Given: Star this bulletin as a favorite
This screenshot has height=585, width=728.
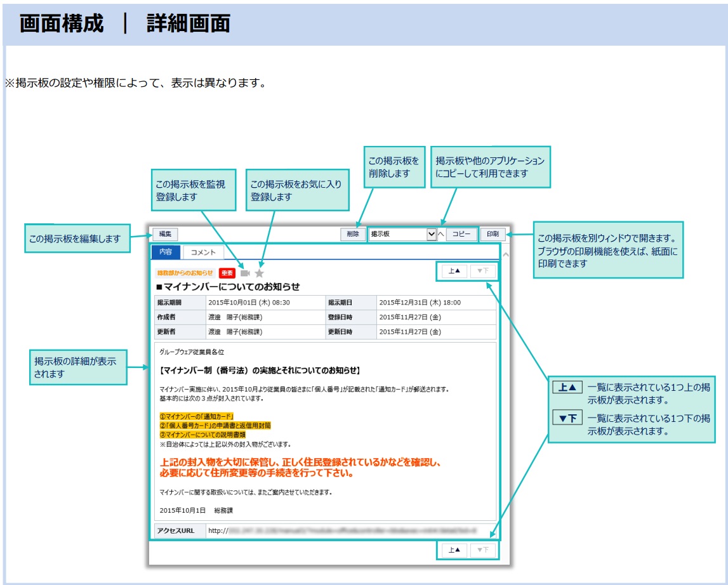Looking at the screenshot, I should tap(260, 273).
